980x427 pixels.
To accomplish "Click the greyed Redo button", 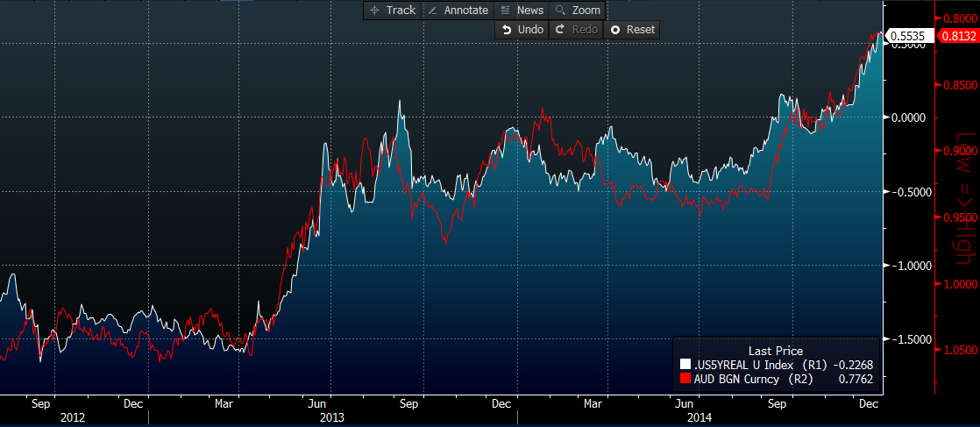I will tap(576, 30).
